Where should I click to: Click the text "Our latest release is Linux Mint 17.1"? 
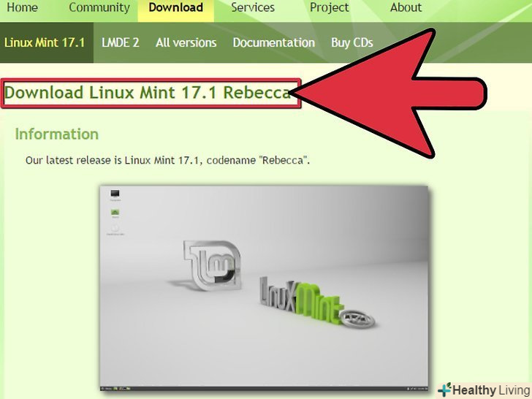point(112,160)
